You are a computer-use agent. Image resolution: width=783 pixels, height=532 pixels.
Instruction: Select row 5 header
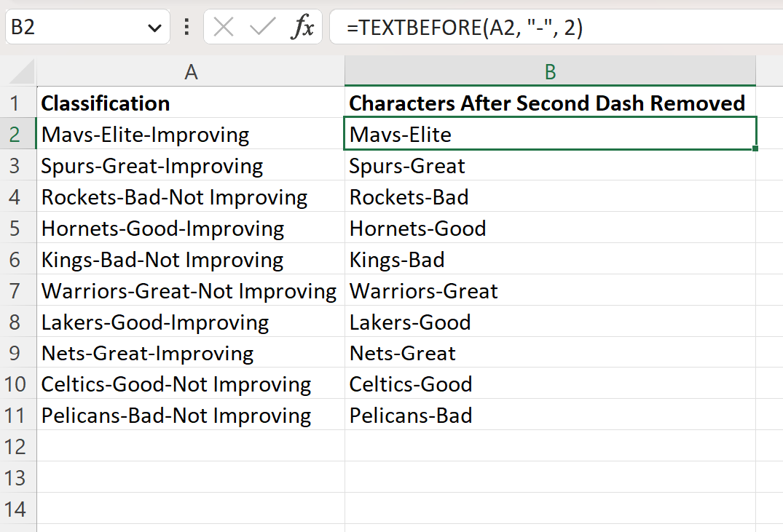18,228
